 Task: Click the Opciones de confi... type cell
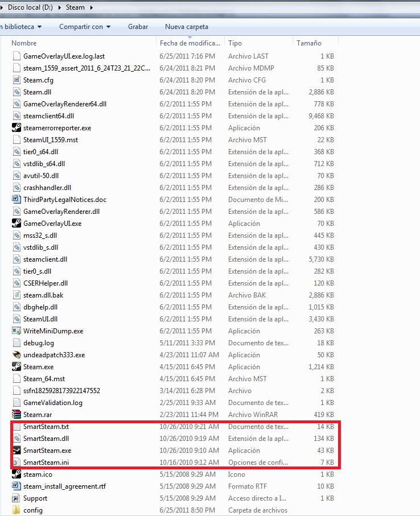click(x=258, y=463)
